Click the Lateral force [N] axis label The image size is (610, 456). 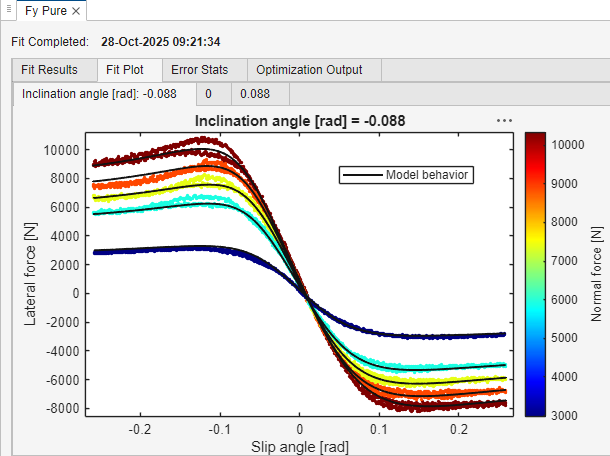click(x=30, y=274)
